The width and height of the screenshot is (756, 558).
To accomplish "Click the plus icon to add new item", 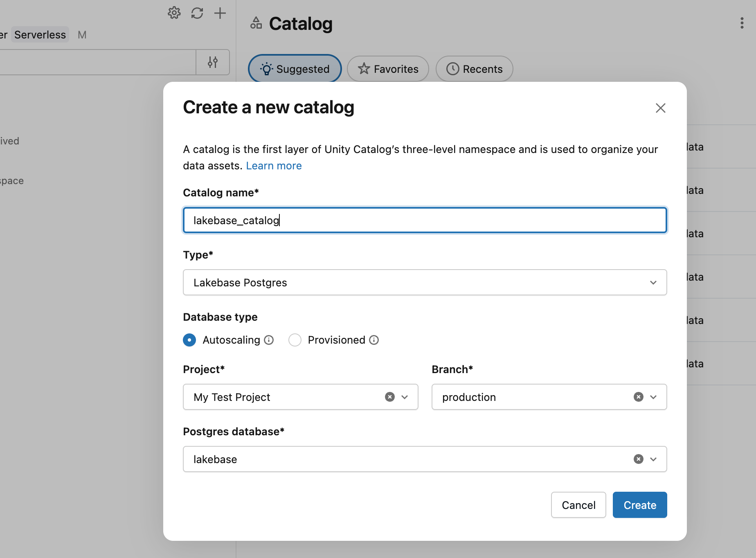I will tap(220, 13).
